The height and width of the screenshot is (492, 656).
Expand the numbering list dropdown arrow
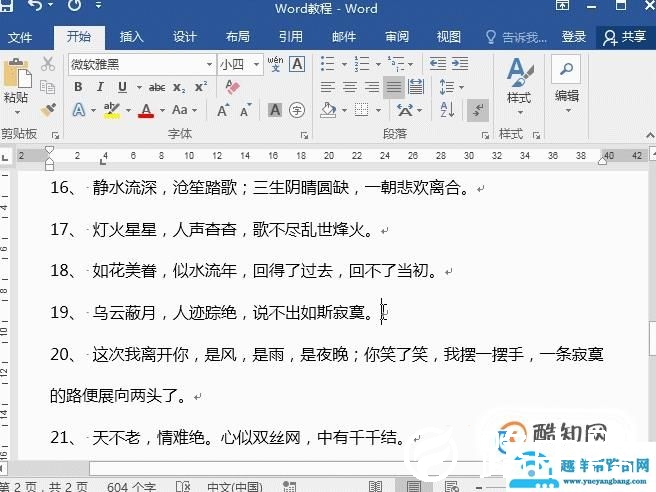[378, 64]
